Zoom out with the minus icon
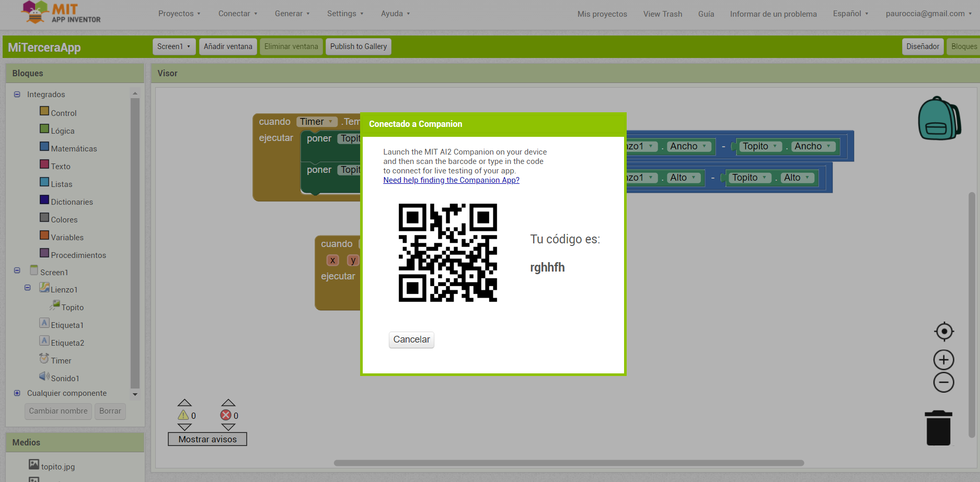980x482 pixels. pos(943,382)
